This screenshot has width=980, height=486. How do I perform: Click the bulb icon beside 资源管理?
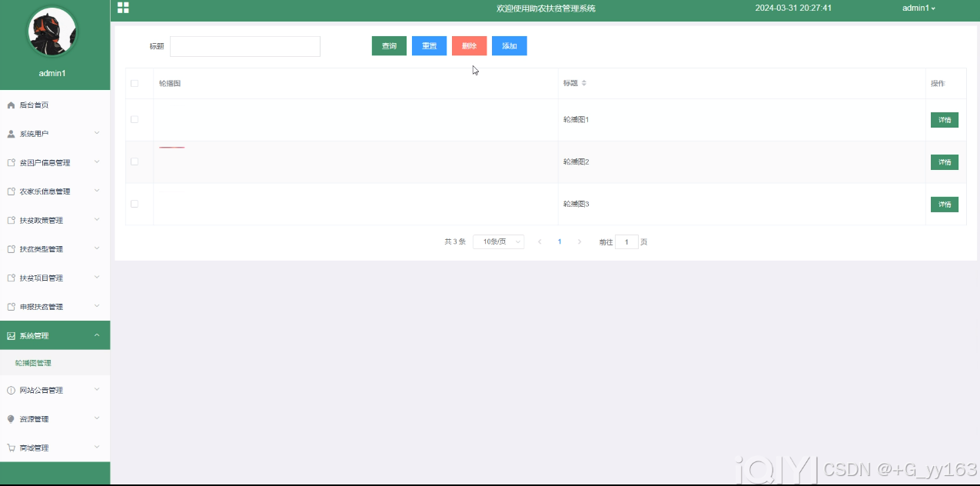[11, 419]
